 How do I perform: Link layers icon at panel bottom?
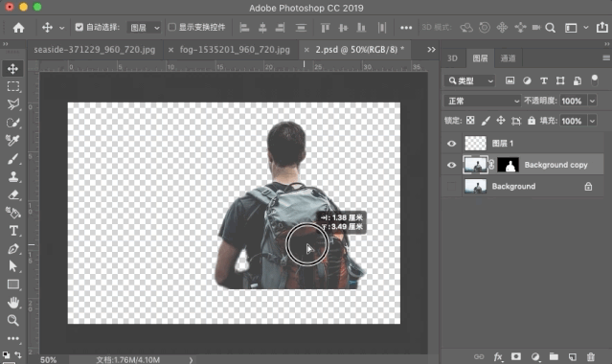tap(479, 356)
